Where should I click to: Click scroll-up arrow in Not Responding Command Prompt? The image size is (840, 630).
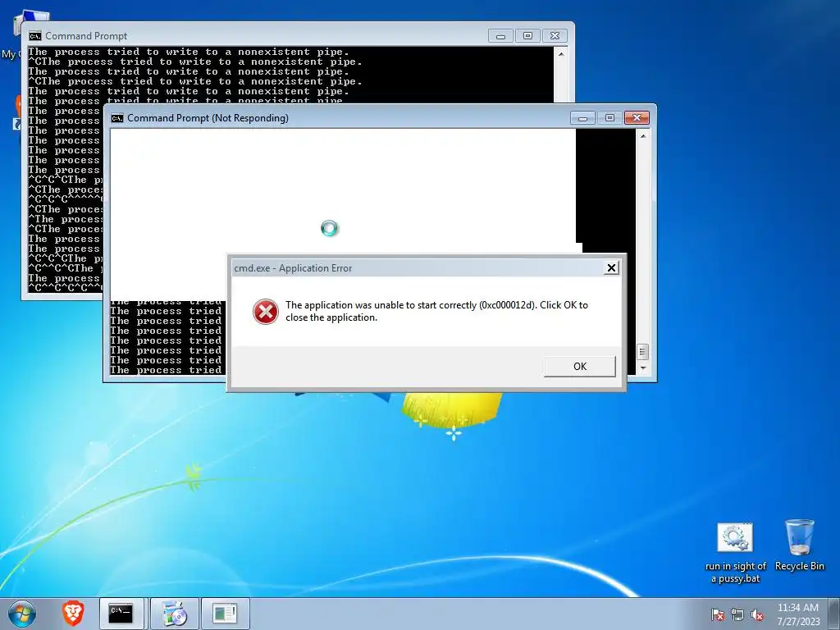pyautogui.click(x=643, y=136)
